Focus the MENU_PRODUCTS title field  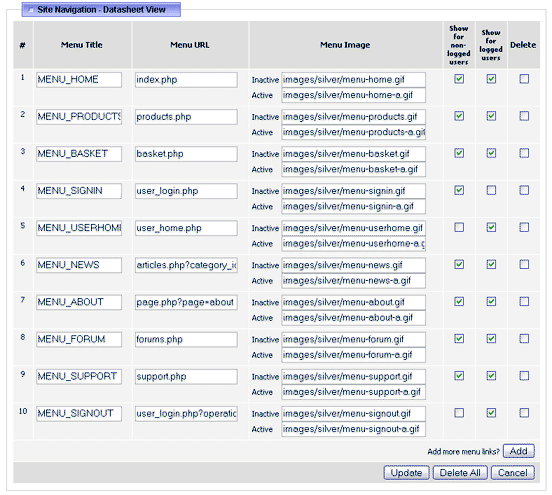[79, 117]
